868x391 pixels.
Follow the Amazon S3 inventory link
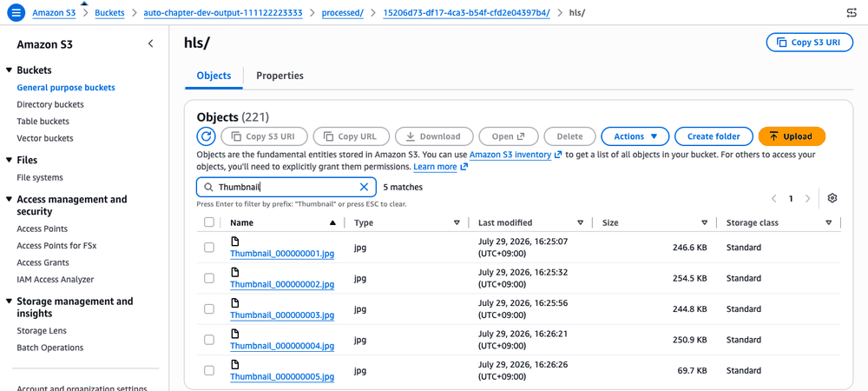point(510,155)
